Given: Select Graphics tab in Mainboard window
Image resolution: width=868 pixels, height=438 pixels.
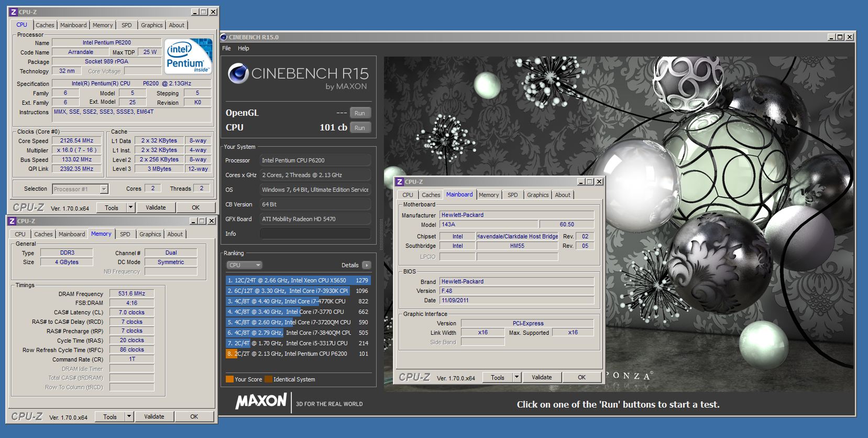Looking at the screenshot, I should tap(538, 195).
